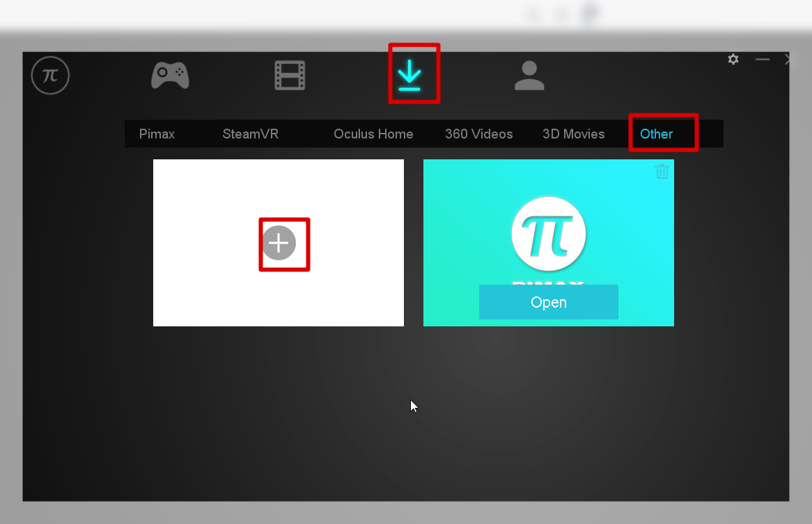The width and height of the screenshot is (812, 524).
Task: Open the video film strip section
Action: click(290, 76)
